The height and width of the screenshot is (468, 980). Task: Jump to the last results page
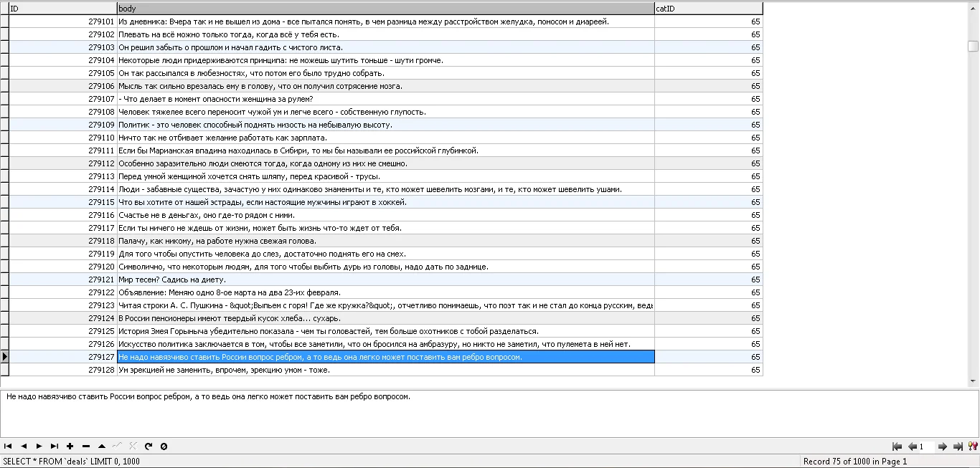[958, 446]
